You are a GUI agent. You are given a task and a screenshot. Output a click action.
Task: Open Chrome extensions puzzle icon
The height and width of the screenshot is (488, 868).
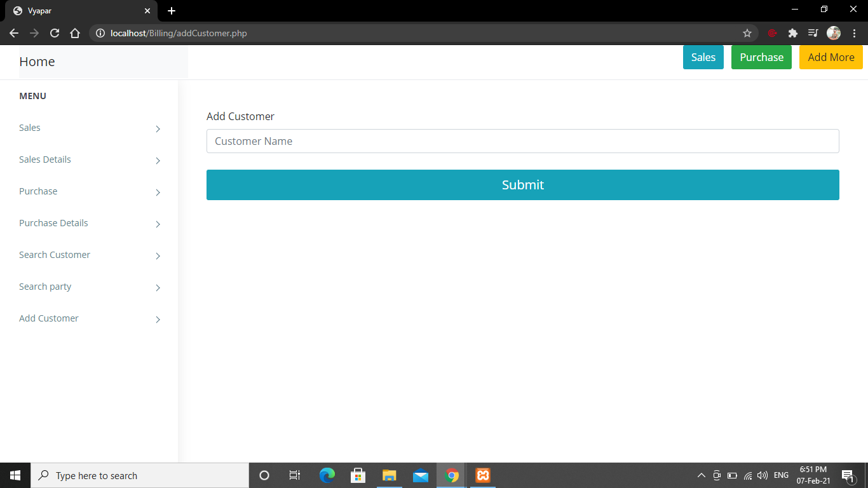coord(792,33)
